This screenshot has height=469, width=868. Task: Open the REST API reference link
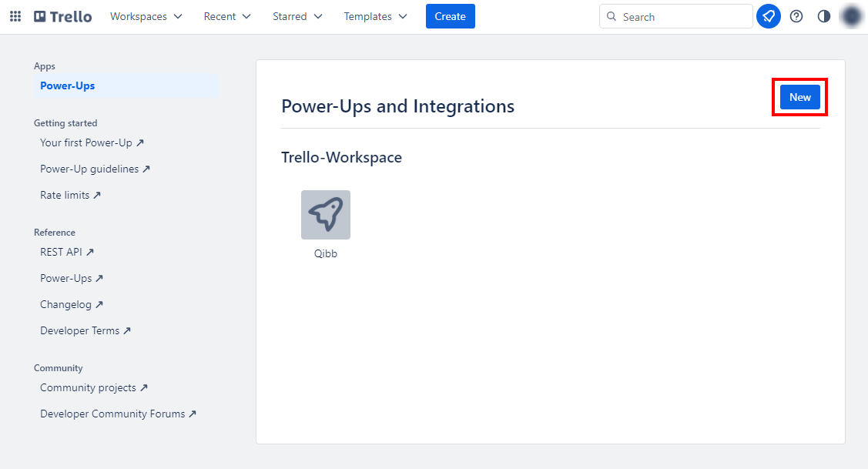(x=67, y=252)
